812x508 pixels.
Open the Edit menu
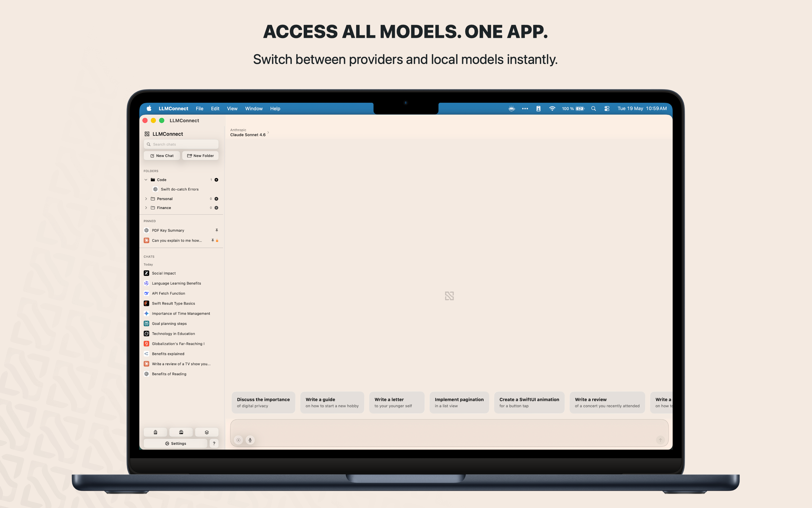click(215, 109)
